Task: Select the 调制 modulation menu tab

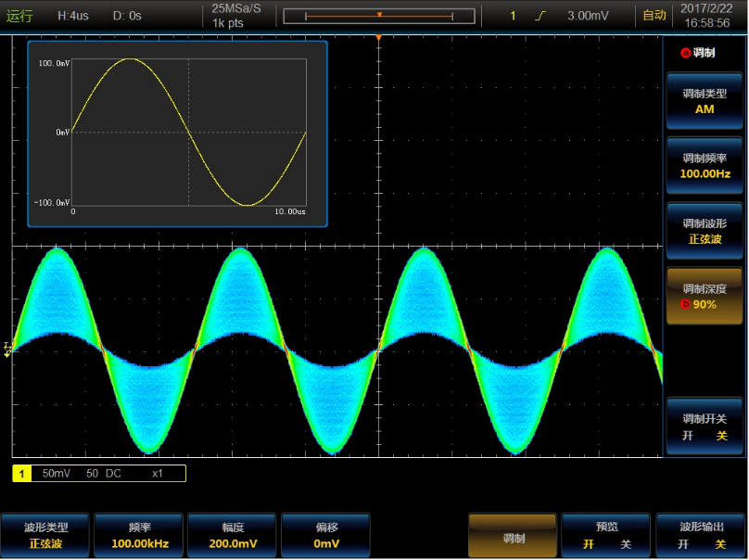Action: pos(513,536)
